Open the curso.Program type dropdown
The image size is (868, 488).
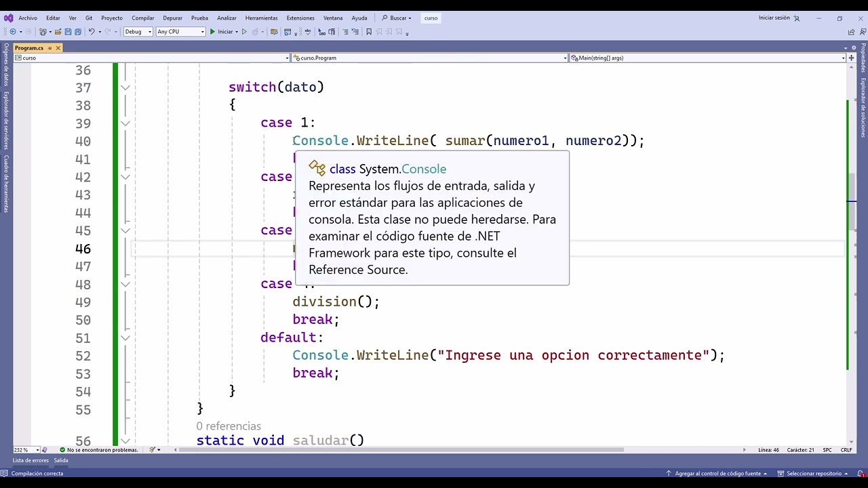[429, 58]
